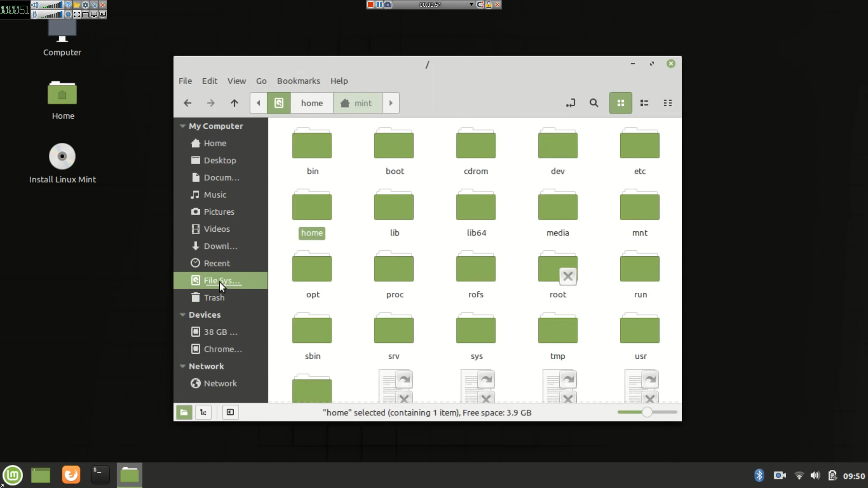This screenshot has height=488, width=868.
Task: Show tree view in sidebar
Action: point(203,412)
